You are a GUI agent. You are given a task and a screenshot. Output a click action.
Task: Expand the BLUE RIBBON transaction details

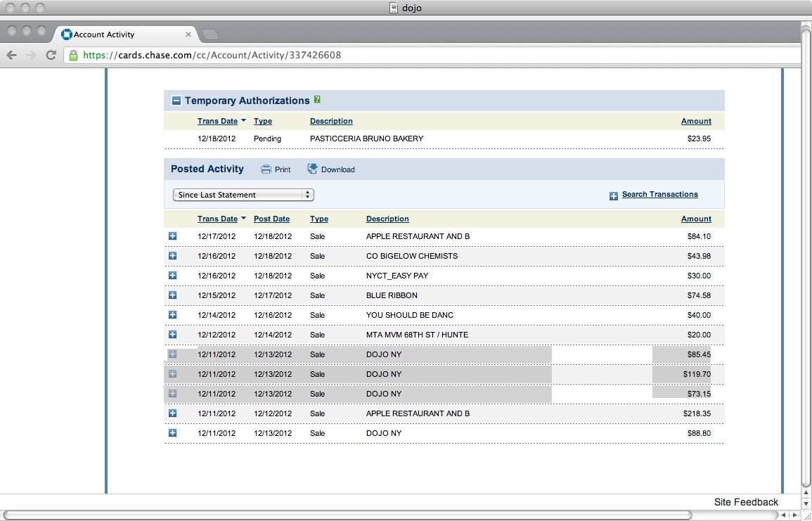tap(172, 295)
